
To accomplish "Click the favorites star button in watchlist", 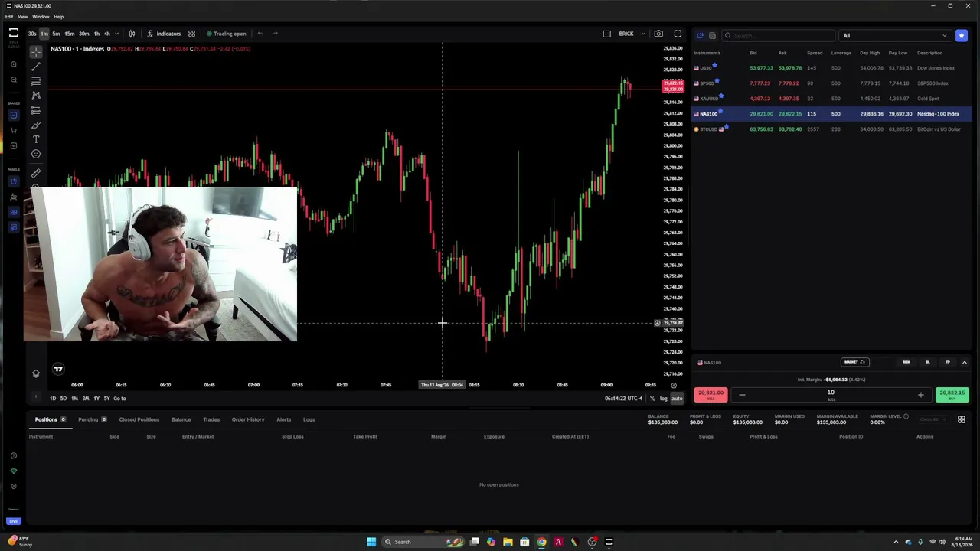I will click(961, 35).
